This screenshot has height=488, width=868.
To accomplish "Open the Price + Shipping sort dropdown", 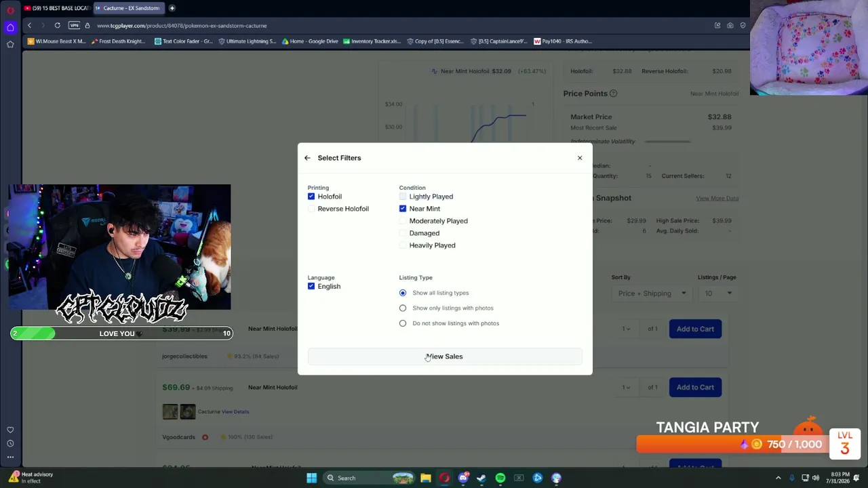I will (651, 293).
